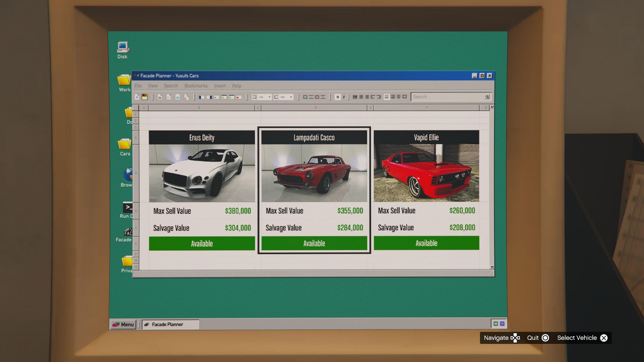Click Available button under Enus Deity

202,243
